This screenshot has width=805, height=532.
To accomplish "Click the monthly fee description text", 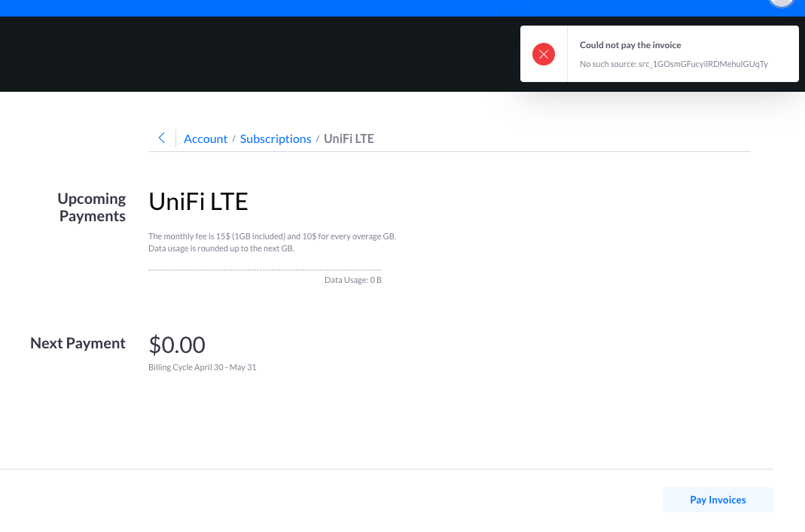I will click(x=272, y=236).
